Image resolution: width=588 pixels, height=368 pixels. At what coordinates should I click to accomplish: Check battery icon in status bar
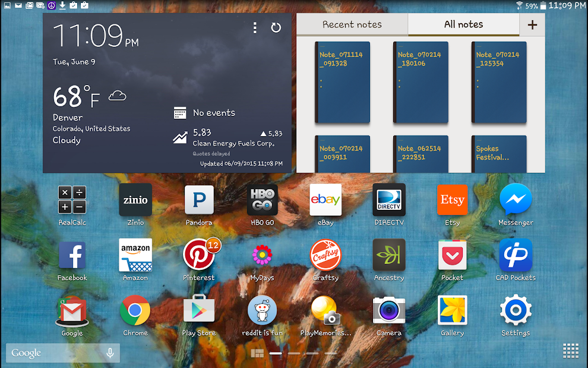pos(543,5)
